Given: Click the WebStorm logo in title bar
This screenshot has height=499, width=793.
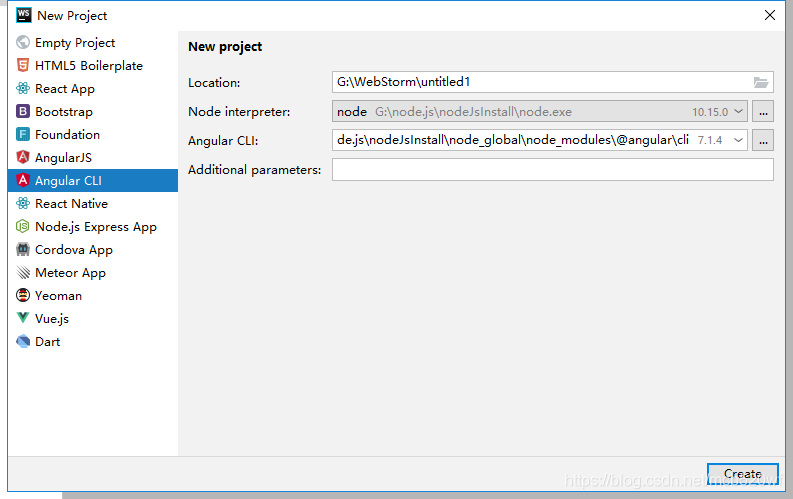Looking at the screenshot, I should tap(23, 15).
